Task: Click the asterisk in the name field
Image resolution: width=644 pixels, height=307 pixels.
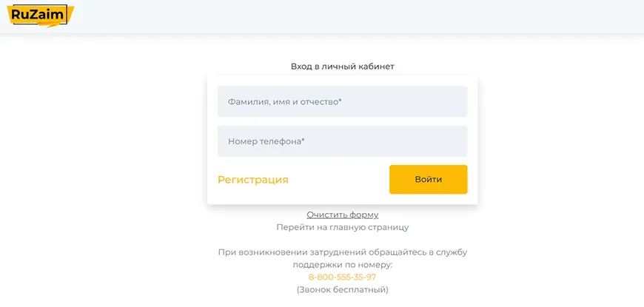Action: tap(340, 101)
